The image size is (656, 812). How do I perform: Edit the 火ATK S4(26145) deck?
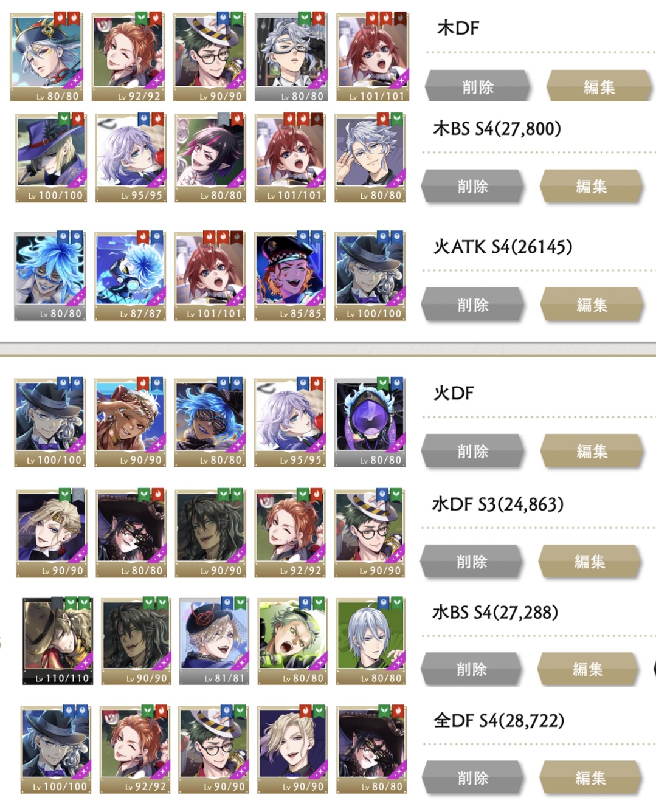[x=592, y=304]
